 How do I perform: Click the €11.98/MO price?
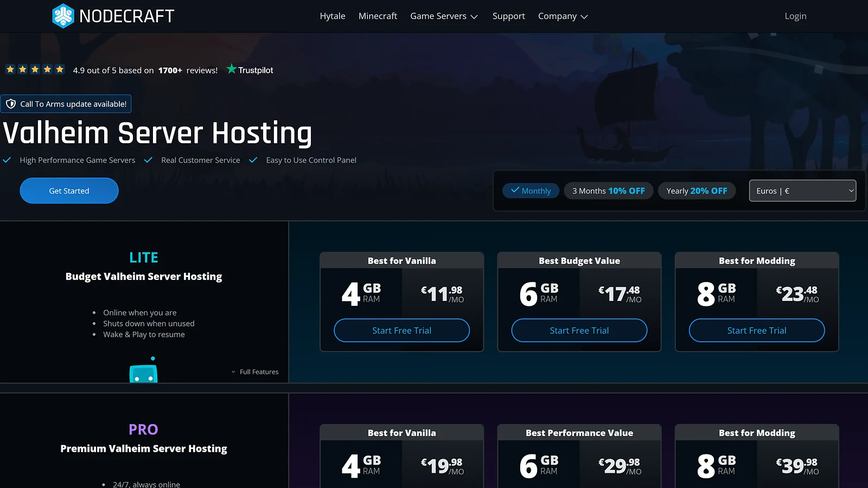pos(443,294)
